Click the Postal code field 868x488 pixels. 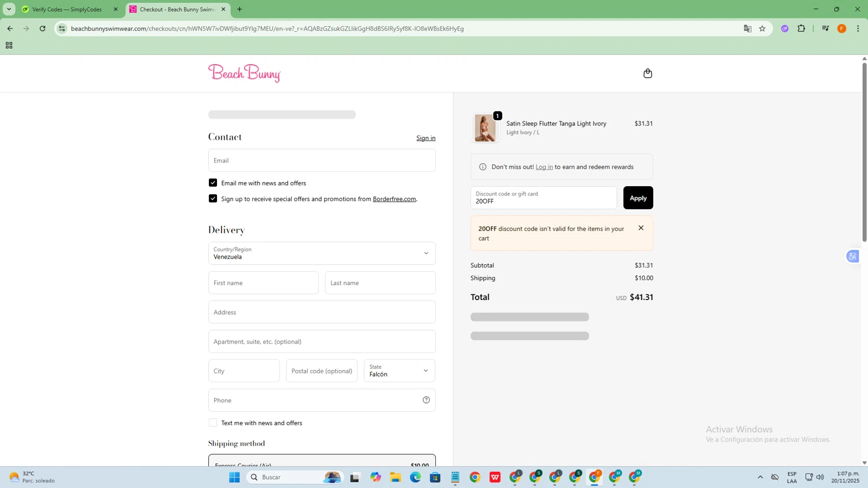click(322, 371)
